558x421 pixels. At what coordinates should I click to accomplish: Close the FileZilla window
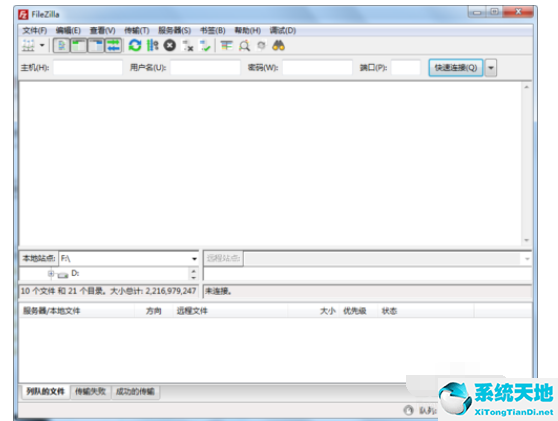(518, 12)
